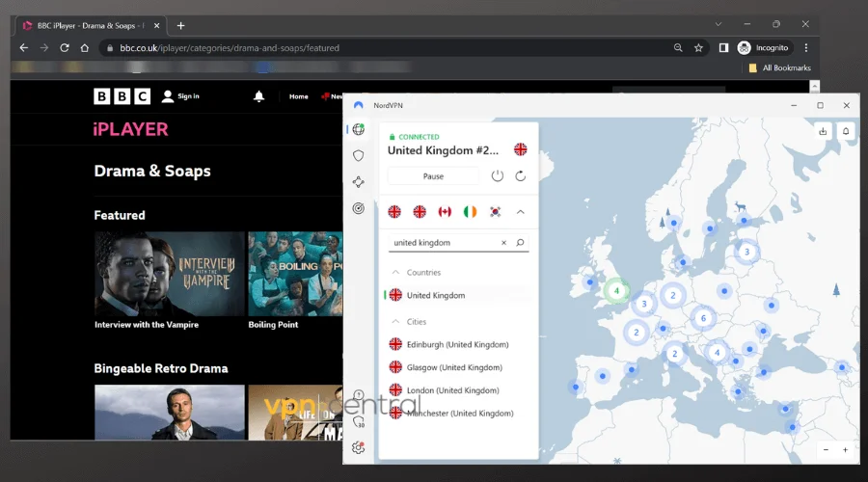The height and width of the screenshot is (482, 868).
Task: Click the help icon in NordVPN sidebar
Action: click(359, 395)
